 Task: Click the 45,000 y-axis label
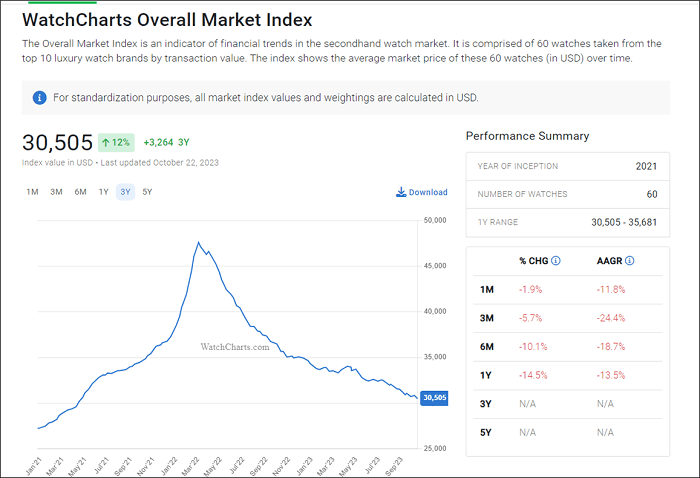click(435, 266)
